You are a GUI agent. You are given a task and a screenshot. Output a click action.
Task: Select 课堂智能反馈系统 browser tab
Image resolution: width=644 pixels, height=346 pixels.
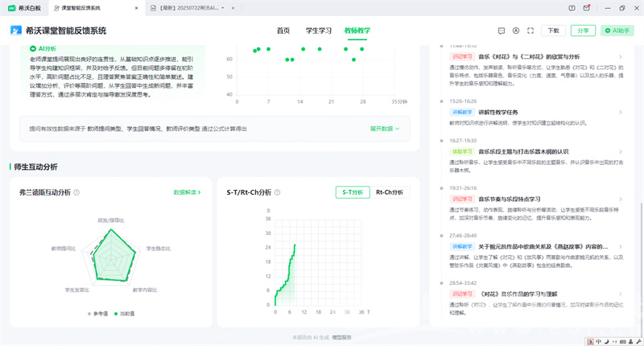97,8
